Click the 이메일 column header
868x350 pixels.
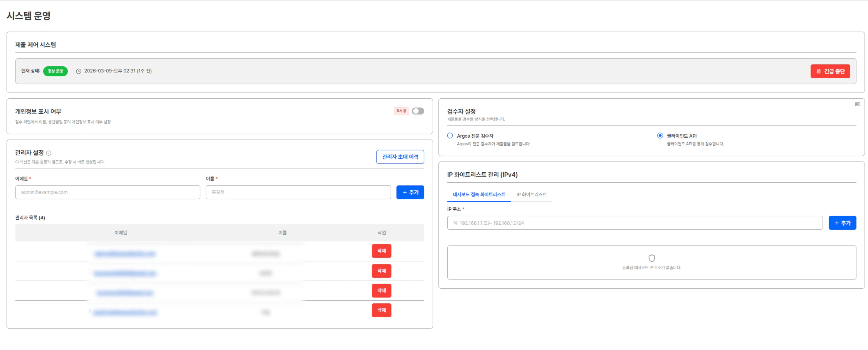pos(121,233)
